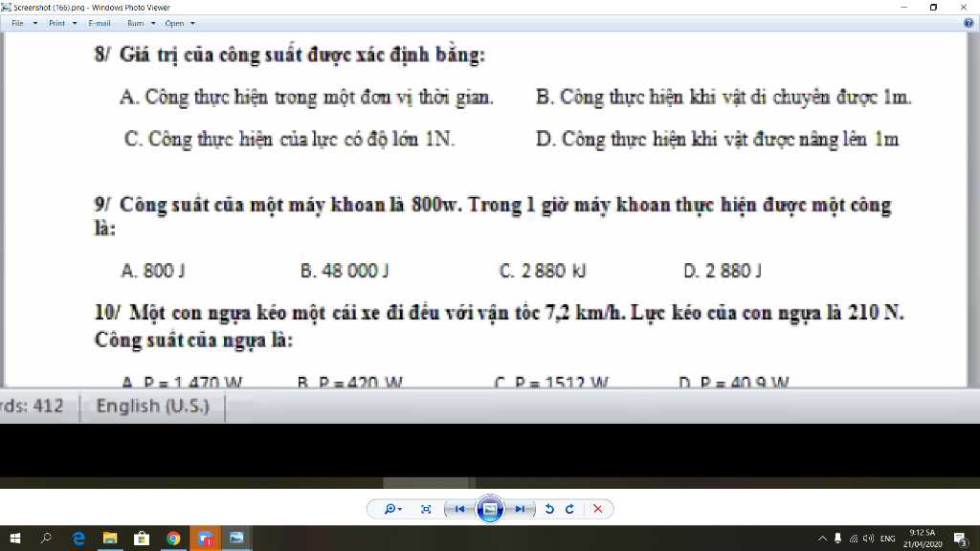Click the question '10/ Một con ngựa kéo' text
The image size is (980, 551).
[x=499, y=325]
